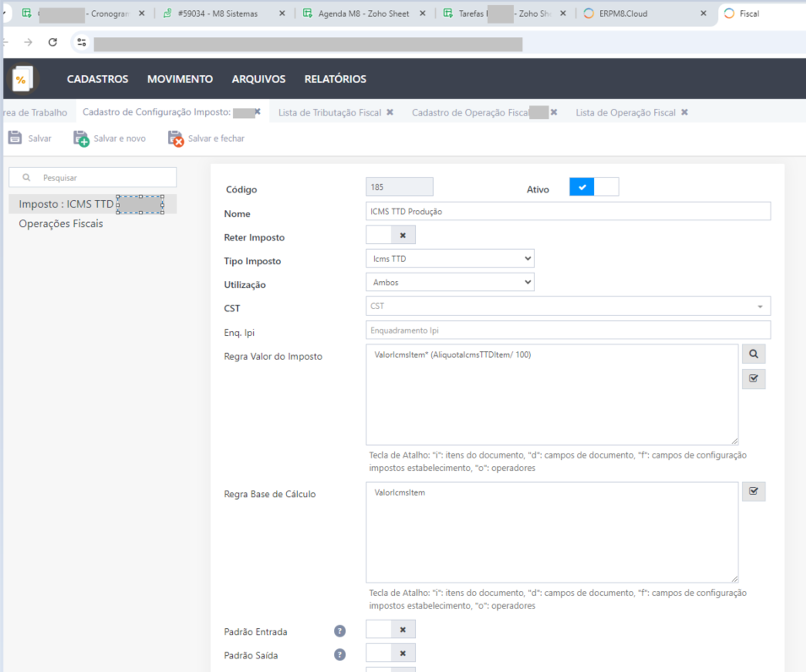The width and height of the screenshot is (806, 672).
Task: Click the browser forward arrow
Action: pos(28,42)
